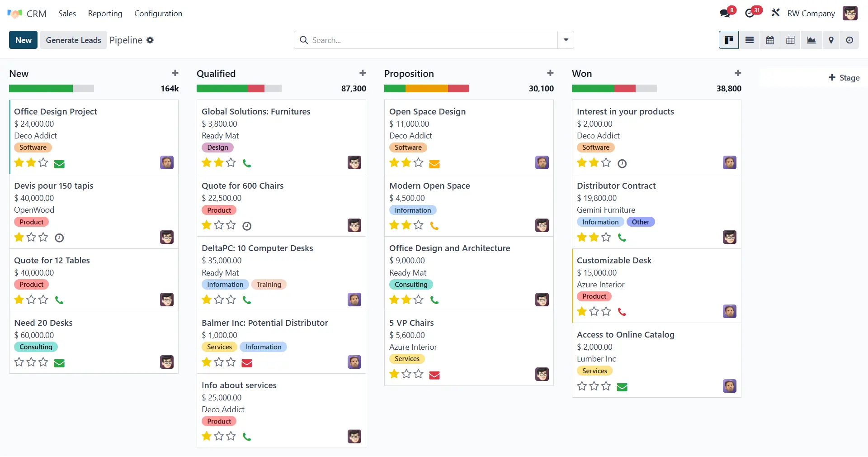The width and height of the screenshot is (868, 457).
Task: Click the Generate Leads button
Action: [73, 40]
